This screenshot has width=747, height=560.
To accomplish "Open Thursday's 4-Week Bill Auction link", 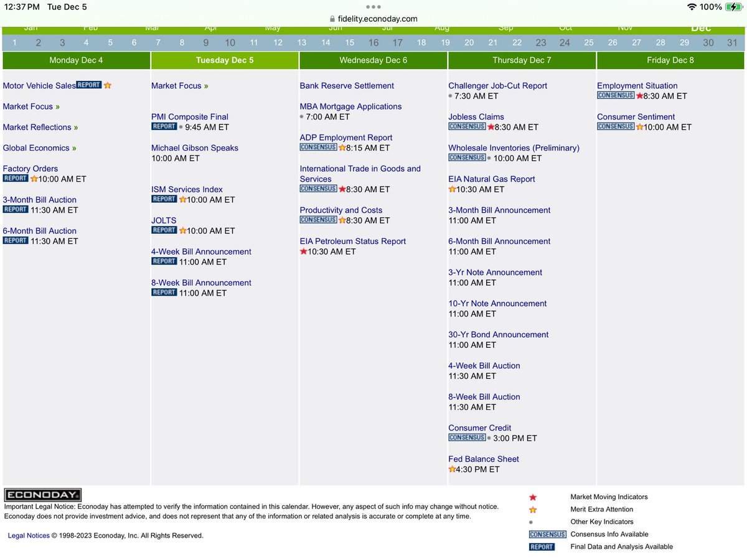I will click(x=484, y=366).
